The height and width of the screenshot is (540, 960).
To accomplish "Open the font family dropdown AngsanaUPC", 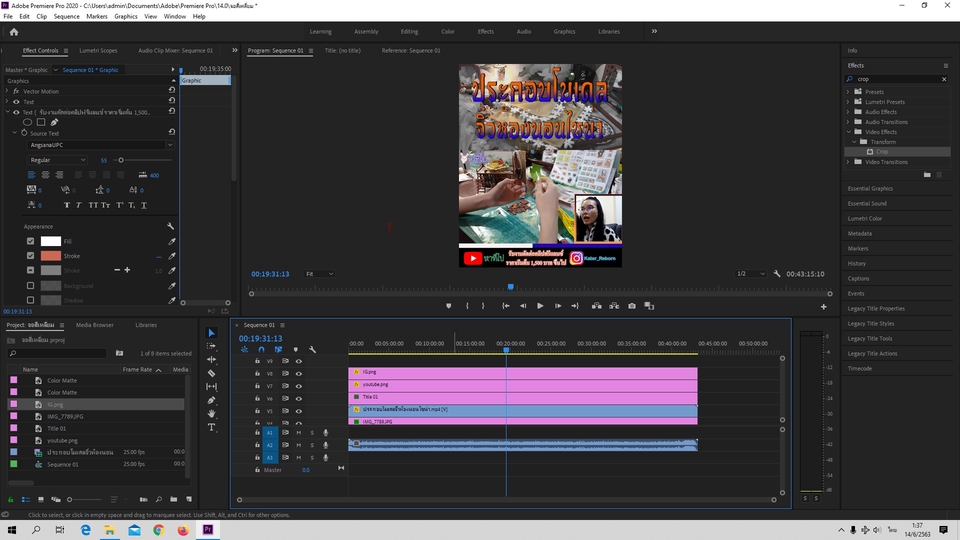I will pyautogui.click(x=100, y=145).
